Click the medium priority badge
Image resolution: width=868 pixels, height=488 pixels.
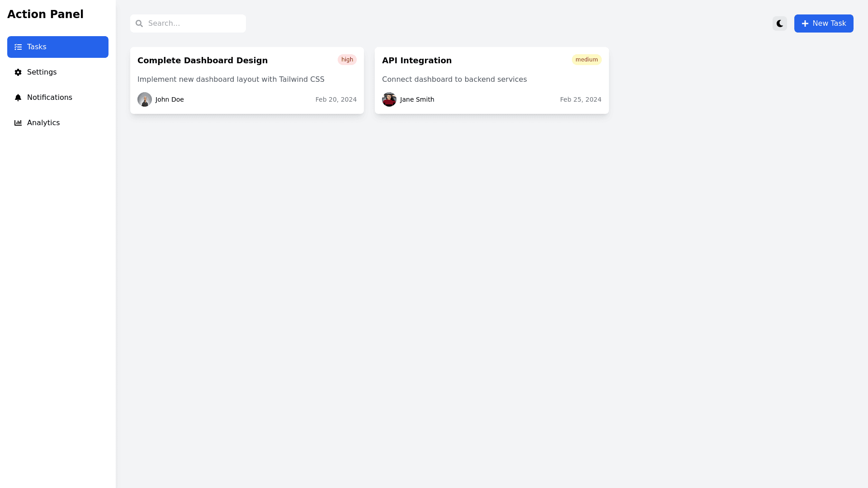coord(586,60)
